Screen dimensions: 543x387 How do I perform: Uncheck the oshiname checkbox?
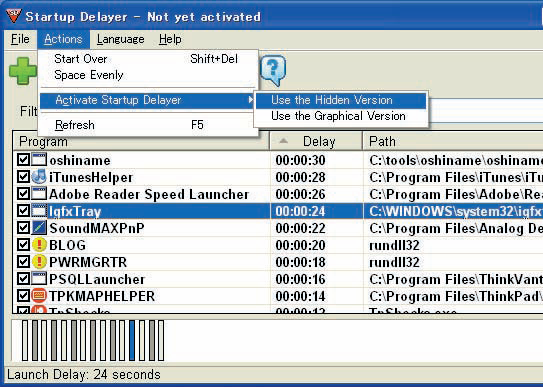23,160
